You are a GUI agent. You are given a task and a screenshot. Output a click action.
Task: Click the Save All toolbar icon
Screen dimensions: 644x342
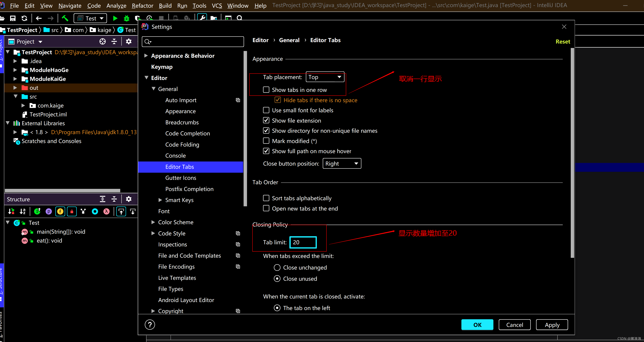pyautogui.click(x=12, y=18)
